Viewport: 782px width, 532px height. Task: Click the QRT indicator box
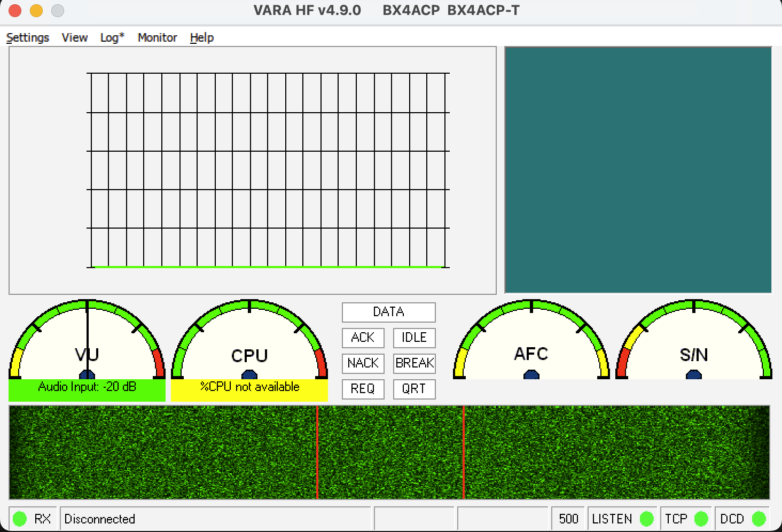click(x=414, y=389)
